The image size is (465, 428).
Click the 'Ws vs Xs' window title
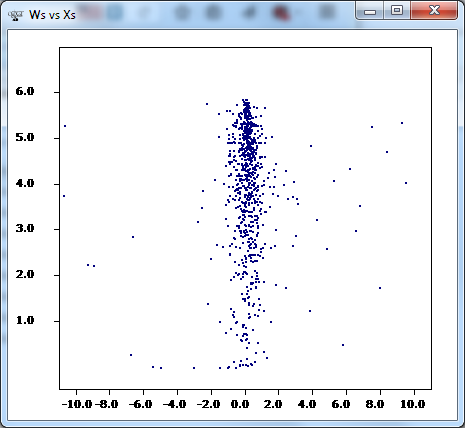point(52,15)
